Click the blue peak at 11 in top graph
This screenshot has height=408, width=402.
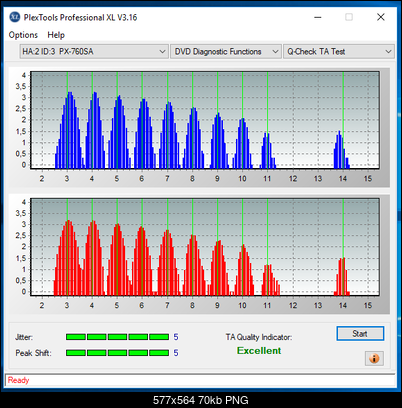coord(267,151)
